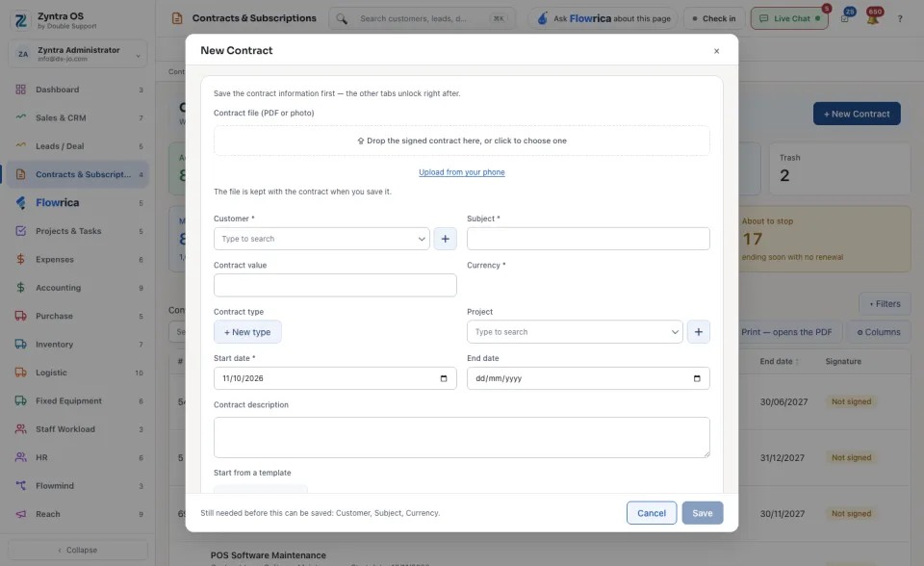This screenshot has height=566, width=924.
Task: Open the Flowrica sidebar item
Action: (78, 203)
